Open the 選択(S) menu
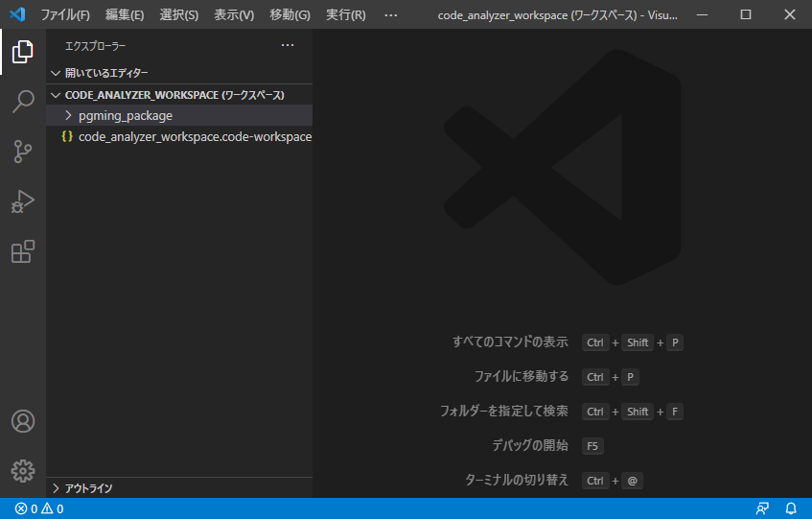 tap(179, 14)
